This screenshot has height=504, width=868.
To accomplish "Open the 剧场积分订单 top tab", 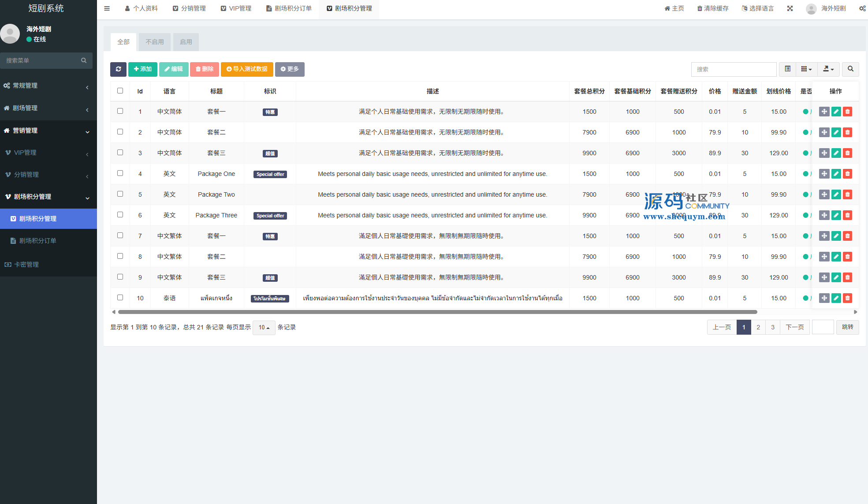I will 289,8.
